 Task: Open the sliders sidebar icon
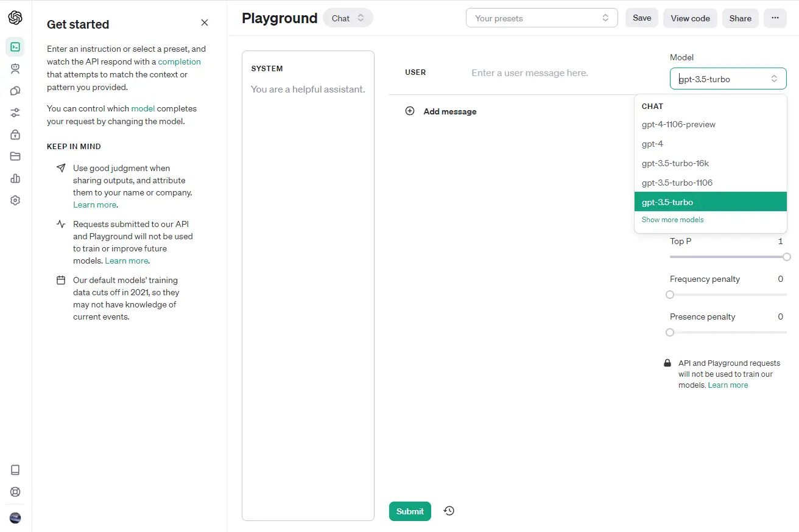click(x=15, y=113)
